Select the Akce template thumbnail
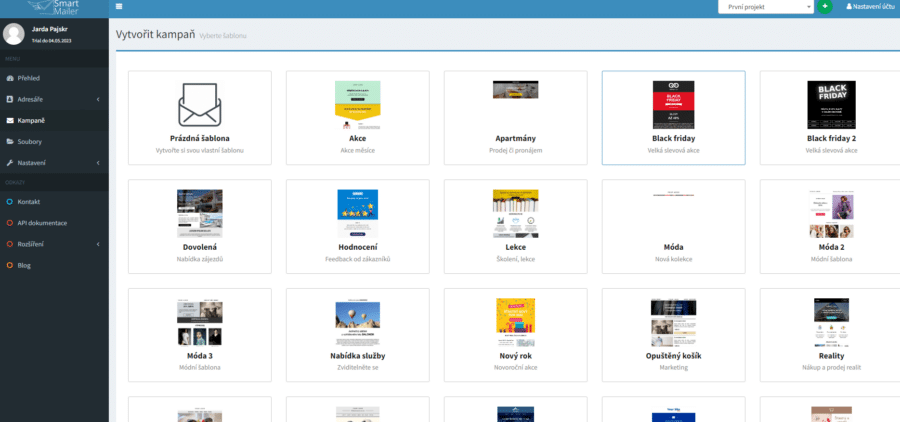900x422 pixels. (x=358, y=105)
